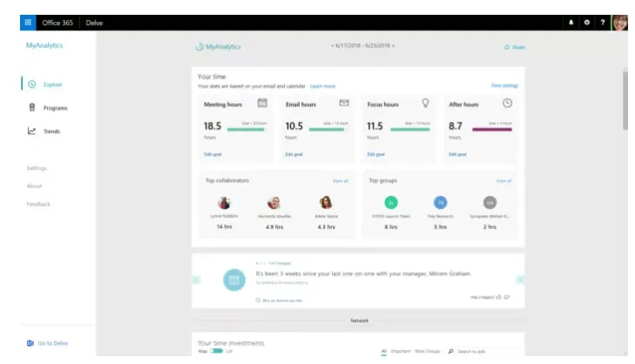
Task: Click the Share button at top right
Action: [x=514, y=47]
